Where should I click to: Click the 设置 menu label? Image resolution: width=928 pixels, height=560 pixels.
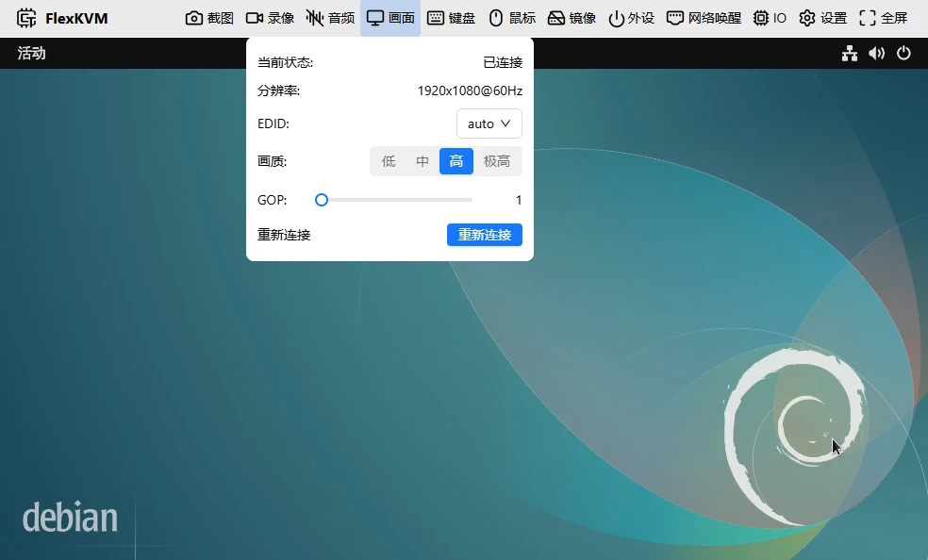coord(834,18)
